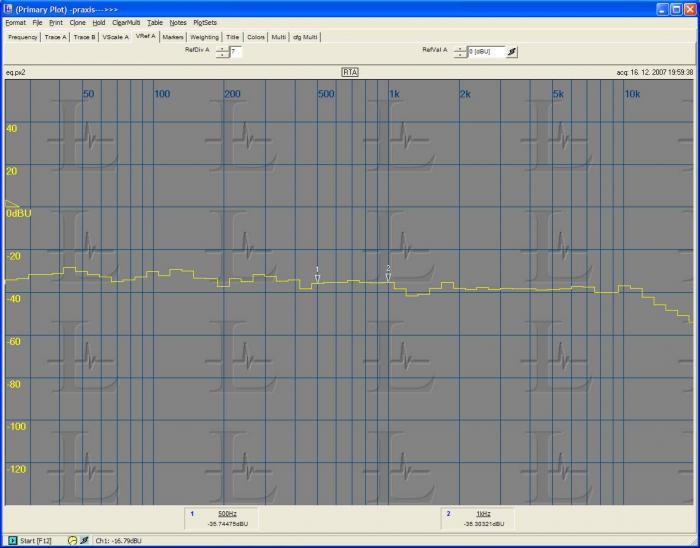Select marker 2 triangle on the trace
The height and width of the screenshot is (548, 700).
[x=388, y=277]
